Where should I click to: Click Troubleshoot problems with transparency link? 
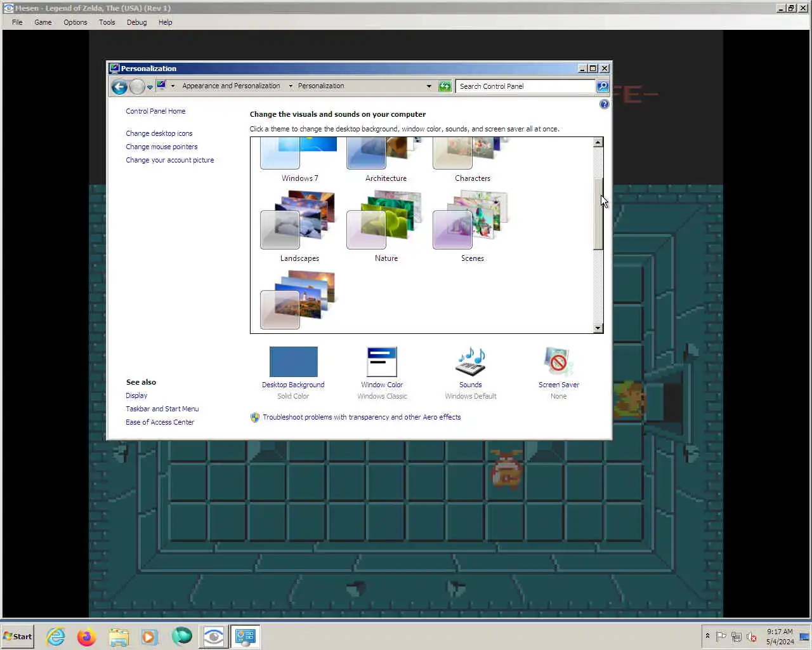coord(362,417)
